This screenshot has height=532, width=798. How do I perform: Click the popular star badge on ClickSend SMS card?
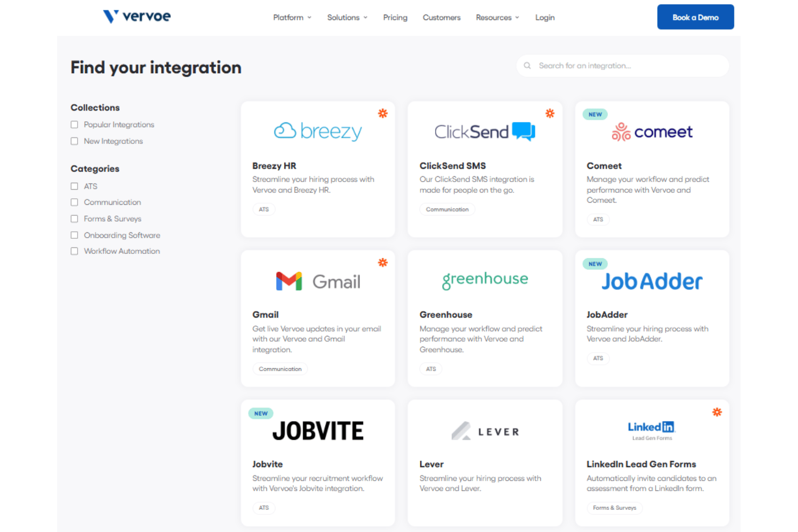point(550,113)
